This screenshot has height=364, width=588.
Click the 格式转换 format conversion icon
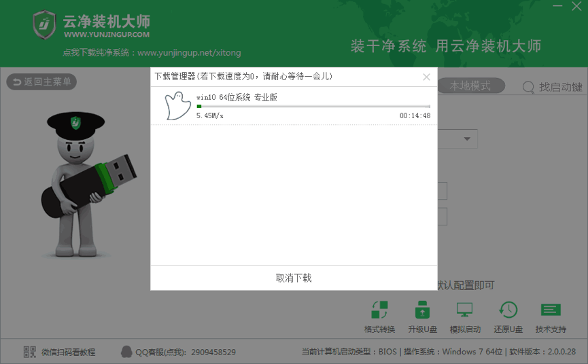[x=379, y=310]
